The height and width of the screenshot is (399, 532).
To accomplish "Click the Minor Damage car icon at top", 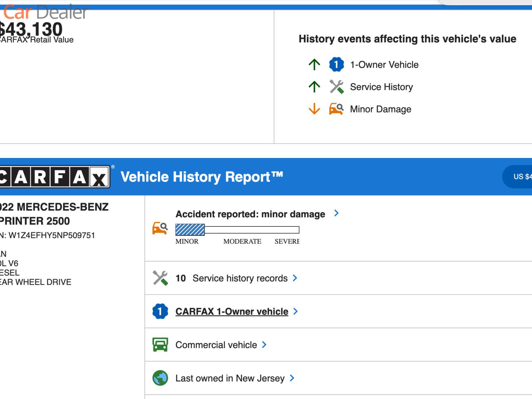I will click(x=336, y=109).
